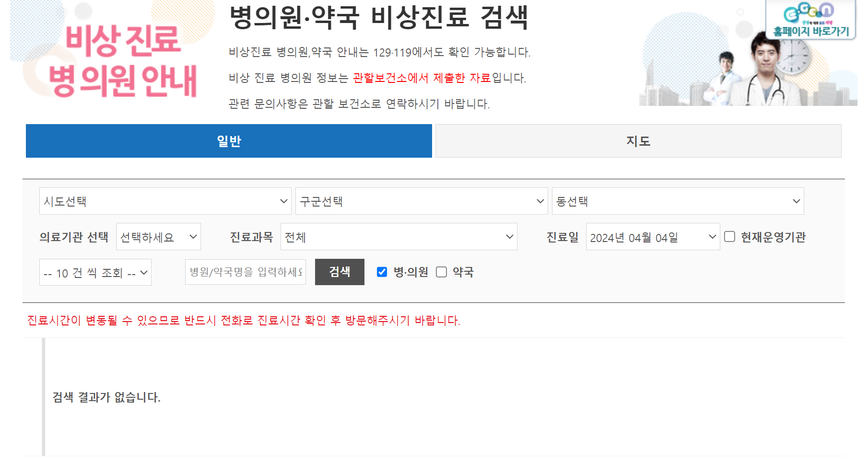The width and height of the screenshot is (868, 462).
Task: Focus the 병원/약국명 input field
Action: click(x=246, y=272)
